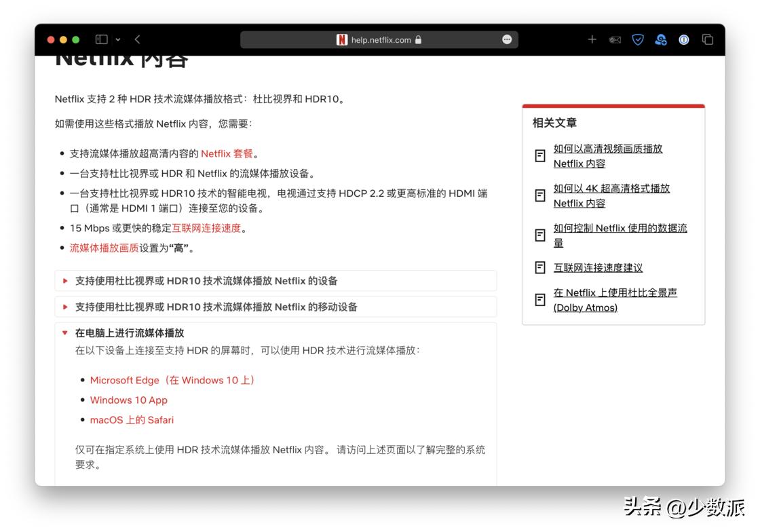Click the padlock icon in the address bar
The height and width of the screenshot is (532, 760).
coord(419,39)
